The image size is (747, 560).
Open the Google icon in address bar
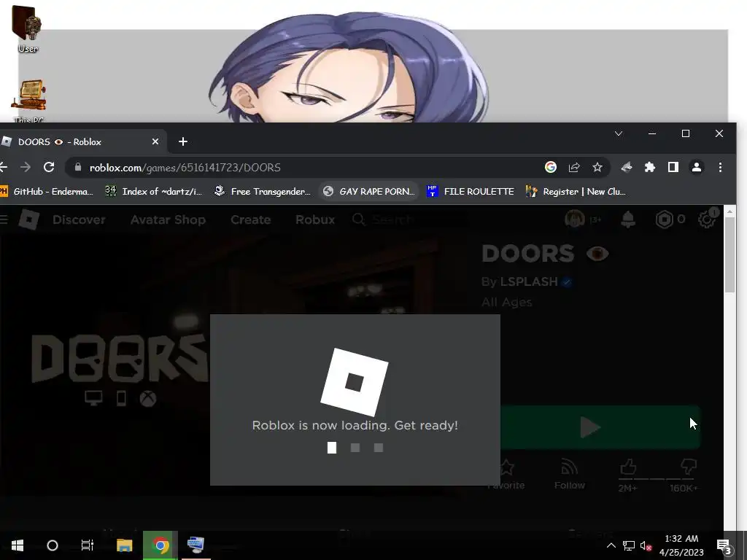(x=551, y=167)
